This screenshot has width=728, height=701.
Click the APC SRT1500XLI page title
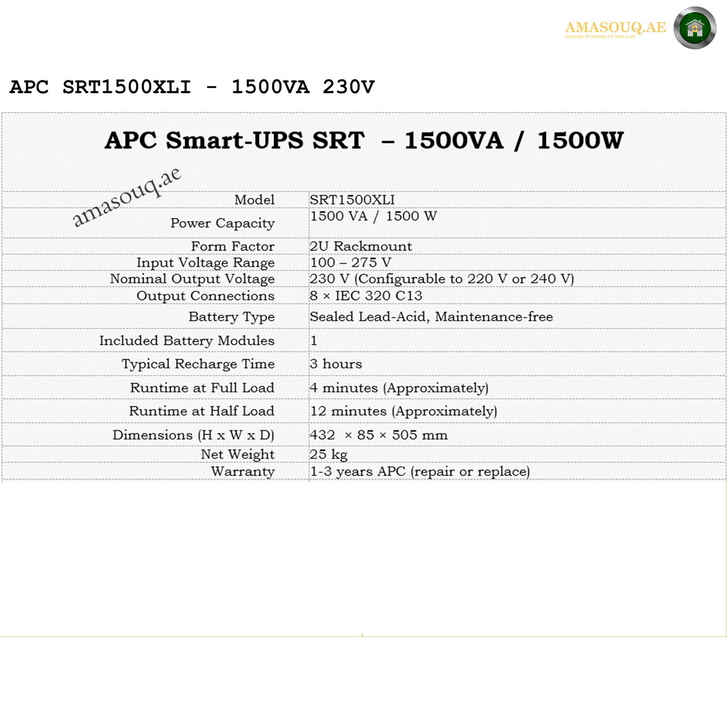192,87
